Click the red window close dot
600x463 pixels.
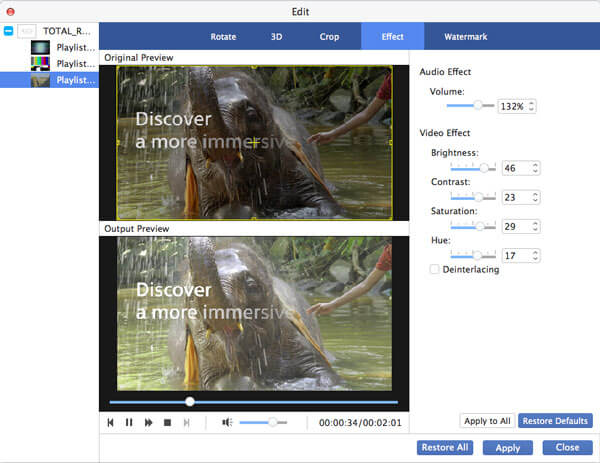pos(11,11)
